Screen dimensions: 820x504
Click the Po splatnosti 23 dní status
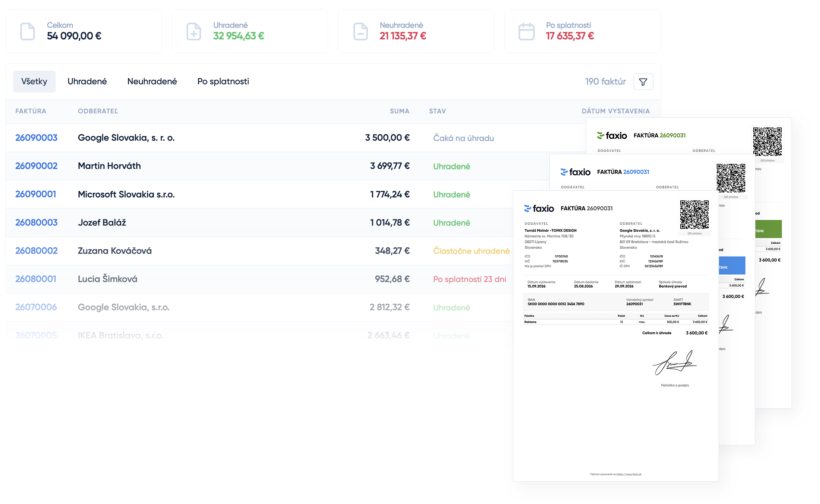pyautogui.click(x=469, y=279)
